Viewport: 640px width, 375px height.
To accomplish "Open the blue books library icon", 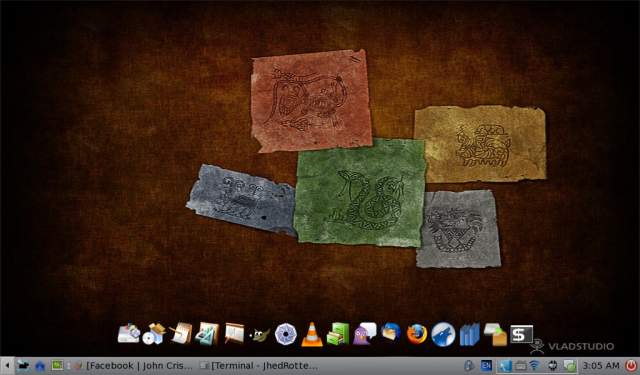I will coord(469,335).
